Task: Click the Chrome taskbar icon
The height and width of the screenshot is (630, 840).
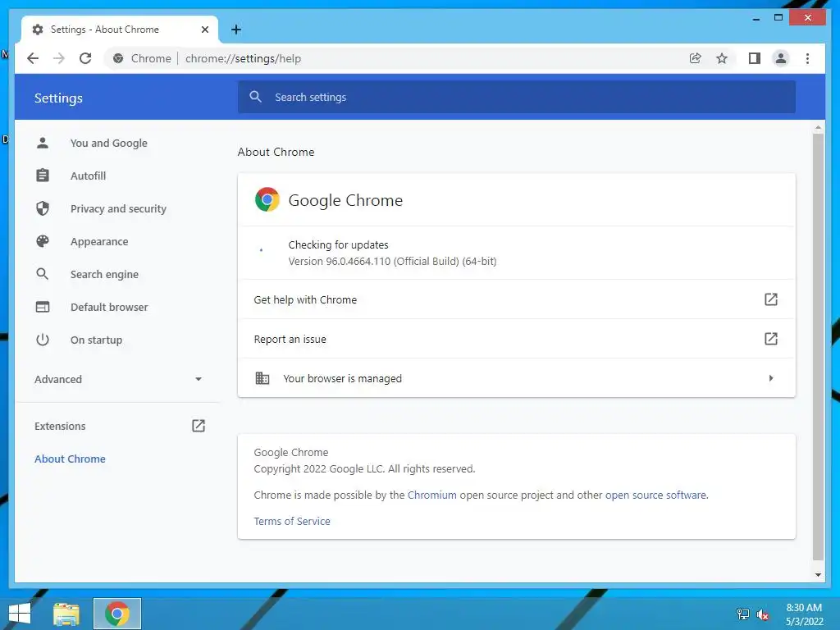Action: 117,614
